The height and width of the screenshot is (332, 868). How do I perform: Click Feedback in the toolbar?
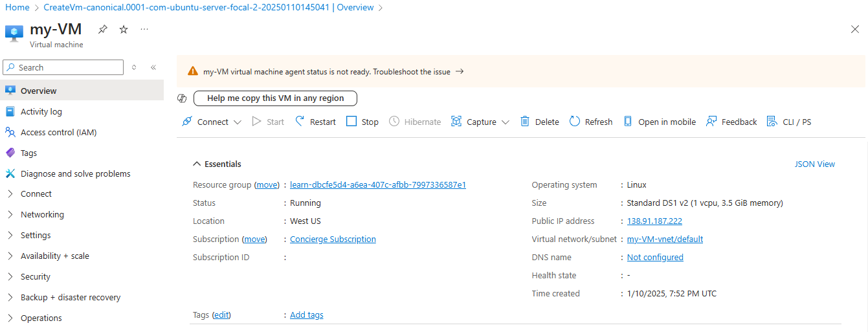[731, 122]
